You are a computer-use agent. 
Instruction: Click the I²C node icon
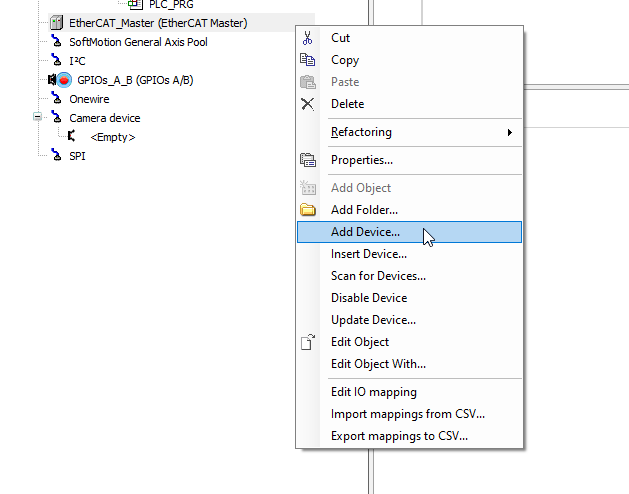click(x=57, y=61)
